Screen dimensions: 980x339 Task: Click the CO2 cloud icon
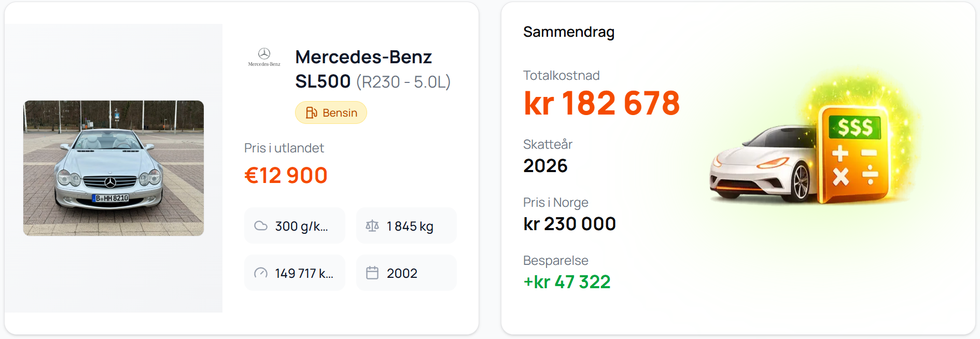[261, 226]
